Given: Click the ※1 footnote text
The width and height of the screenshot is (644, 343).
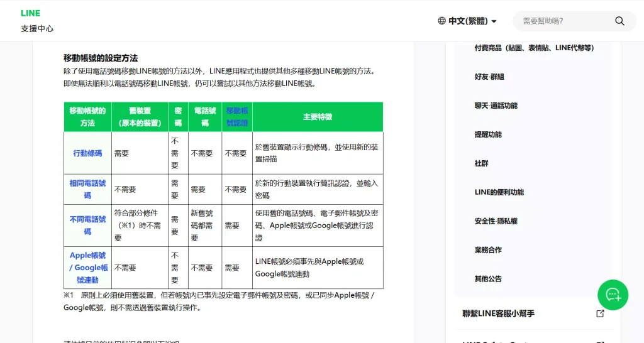Looking at the screenshot, I should pos(218,301).
